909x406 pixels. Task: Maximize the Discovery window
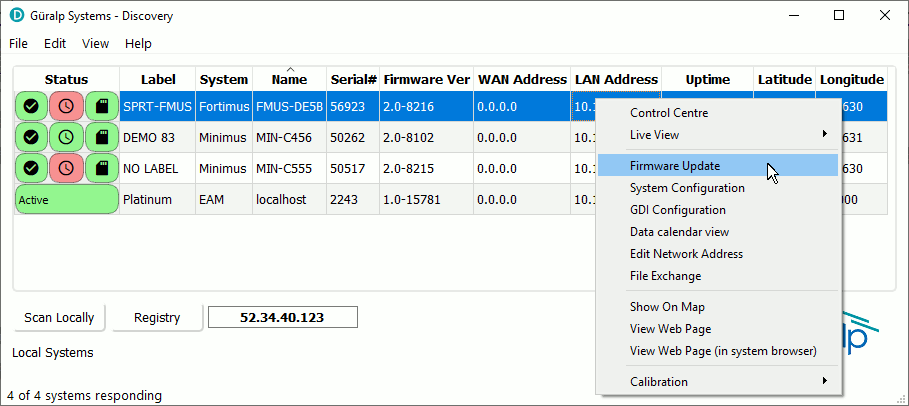point(838,15)
